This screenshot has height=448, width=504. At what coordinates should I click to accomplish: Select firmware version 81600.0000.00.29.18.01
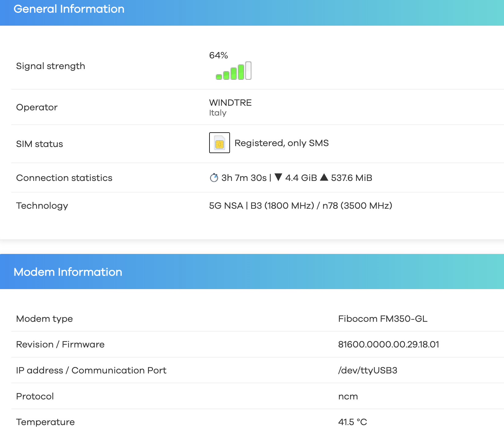[x=389, y=344]
